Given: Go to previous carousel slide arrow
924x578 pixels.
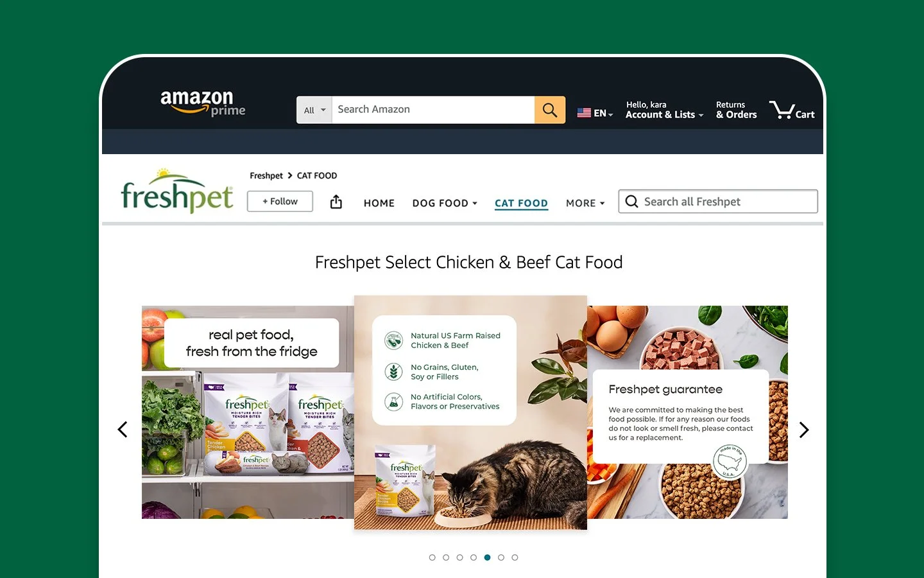Looking at the screenshot, I should 123,430.
